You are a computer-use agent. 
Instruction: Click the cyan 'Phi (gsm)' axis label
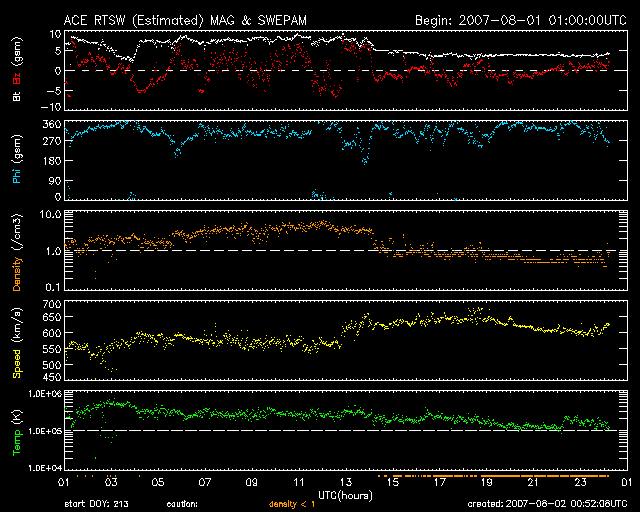click(17, 159)
